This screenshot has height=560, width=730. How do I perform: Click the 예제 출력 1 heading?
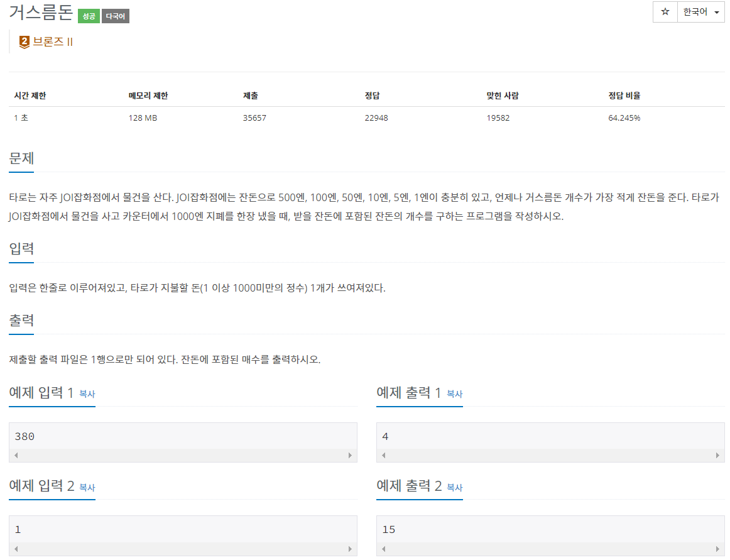pos(409,393)
